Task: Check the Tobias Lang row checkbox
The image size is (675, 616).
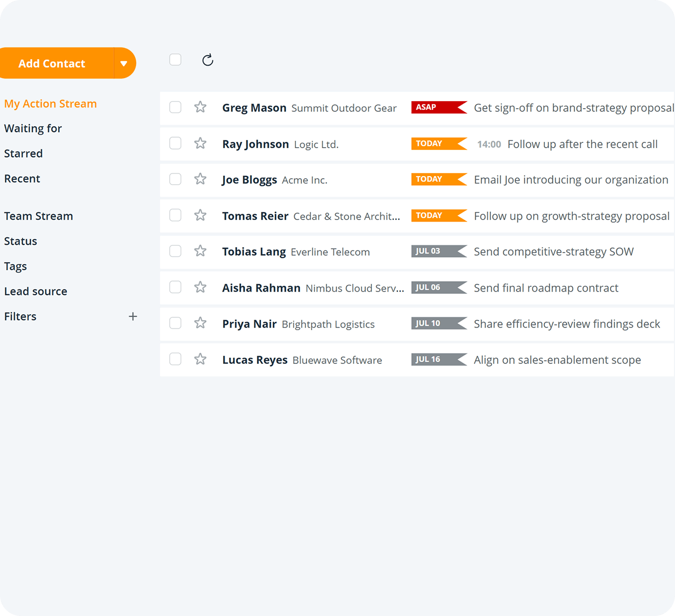Action: pos(176,251)
